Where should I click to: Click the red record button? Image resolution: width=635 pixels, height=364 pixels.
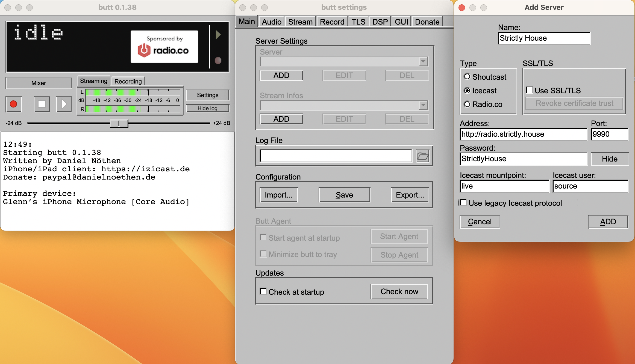[x=13, y=104]
